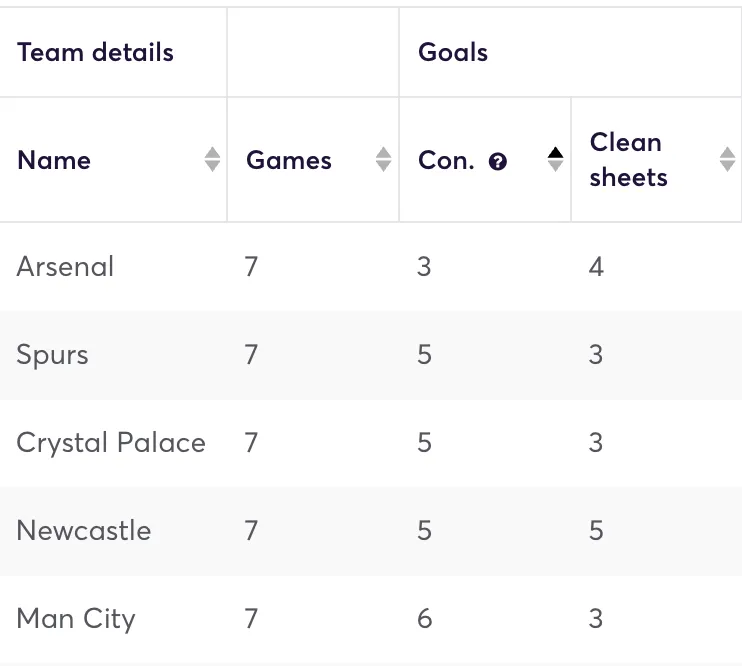742x666 pixels.
Task: Click the Con. help question mark icon
Action: [x=498, y=161]
